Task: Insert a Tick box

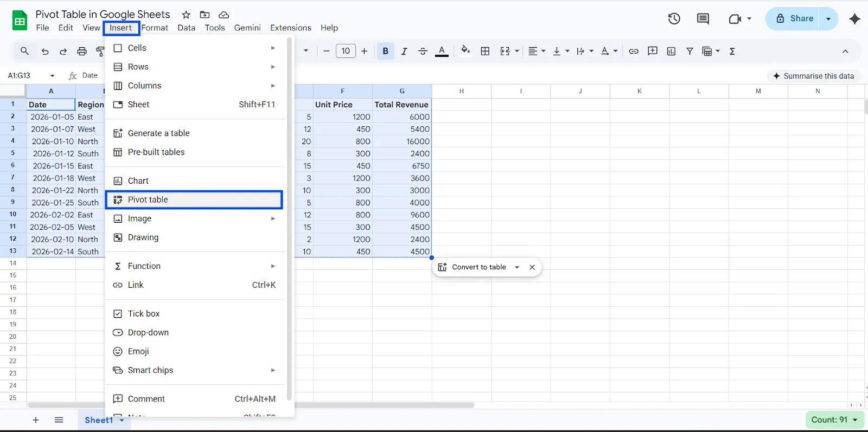Action: (195, 313)
